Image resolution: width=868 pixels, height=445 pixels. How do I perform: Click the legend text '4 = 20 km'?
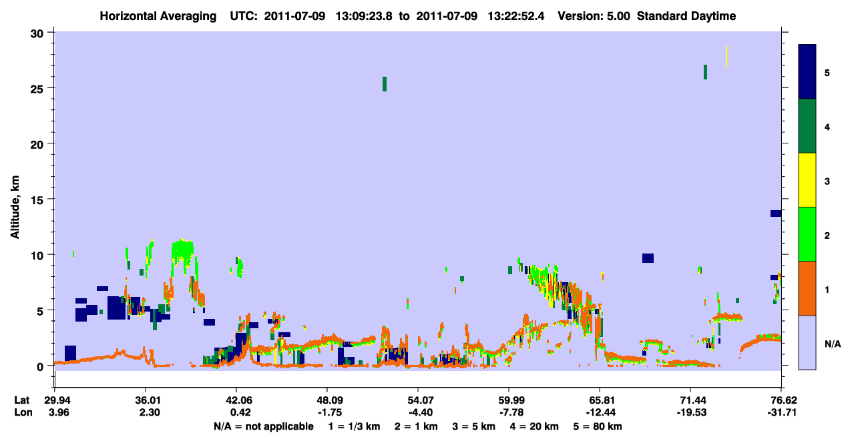coord(535,426)
